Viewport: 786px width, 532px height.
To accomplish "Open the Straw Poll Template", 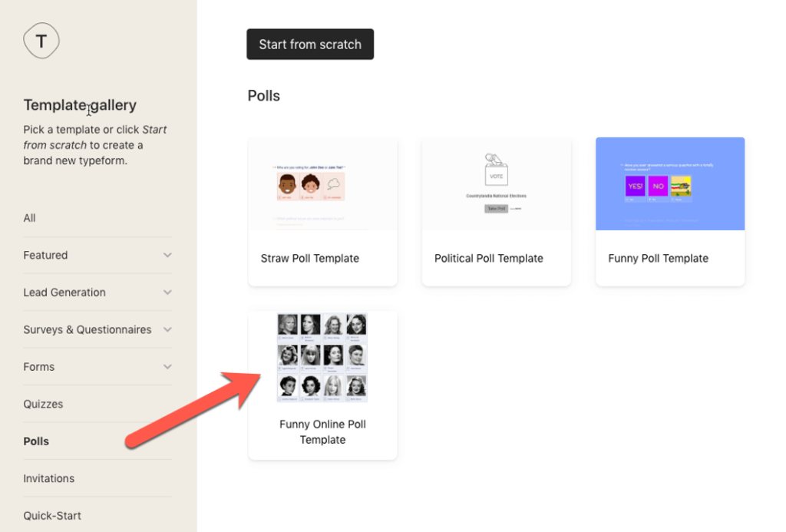I will pyautogui.click(x=322, y=212).
